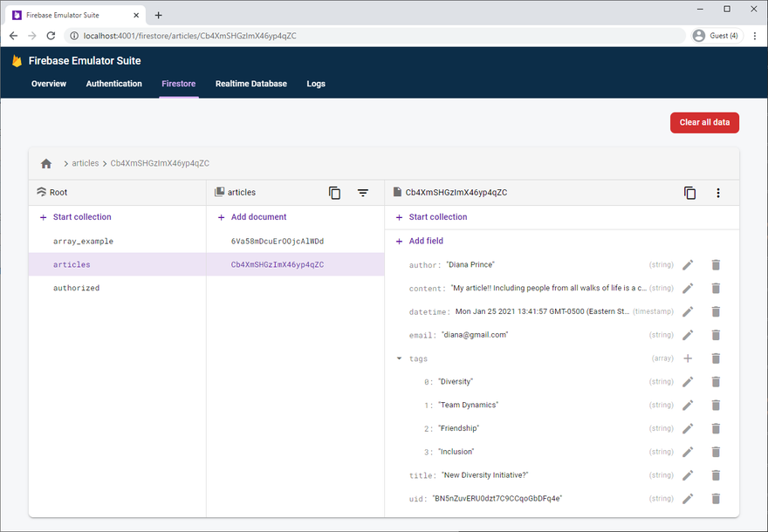Viewport: 768px width, 532px height.
Task: Select the articles collection in Root
Action: point(117,265)
